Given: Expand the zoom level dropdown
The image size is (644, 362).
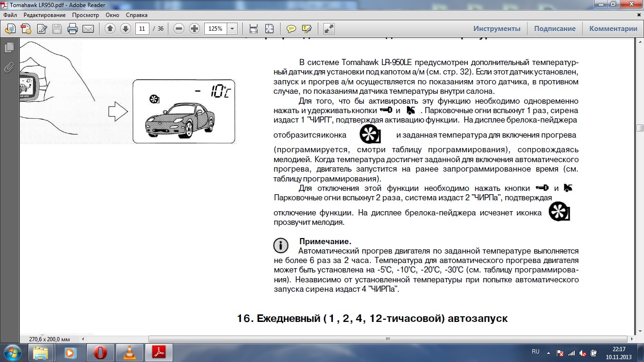Looking at the screenshot, I should click(x=232, y=29).
